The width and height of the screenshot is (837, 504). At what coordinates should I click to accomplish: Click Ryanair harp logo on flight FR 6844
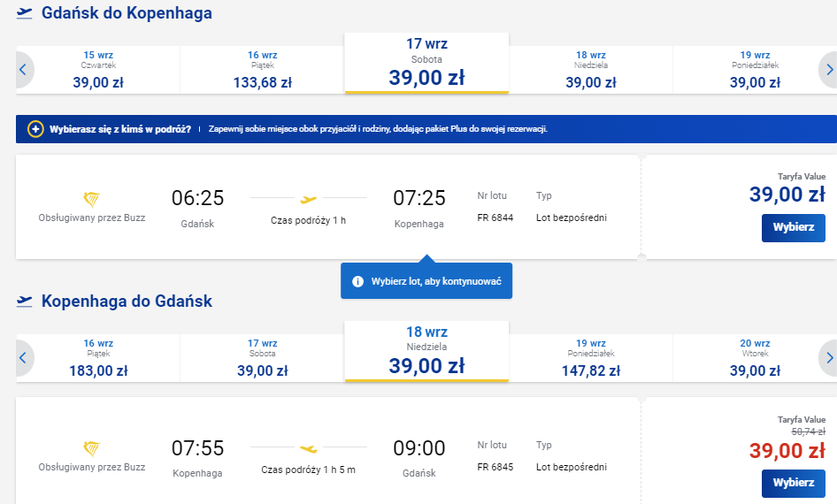point(91,200)
